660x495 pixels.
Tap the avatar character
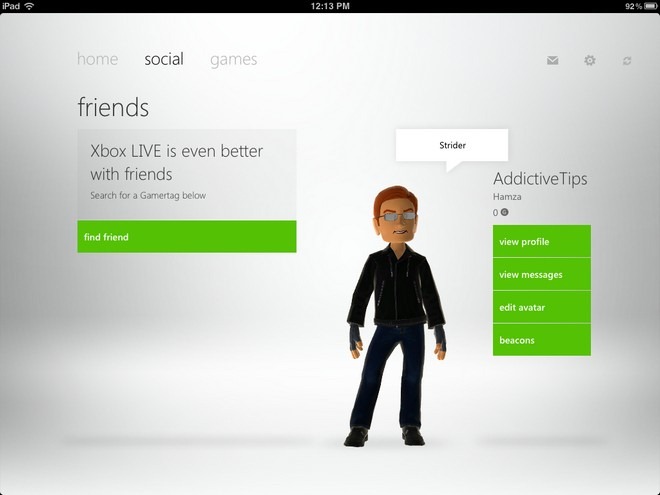coord(396,316)
